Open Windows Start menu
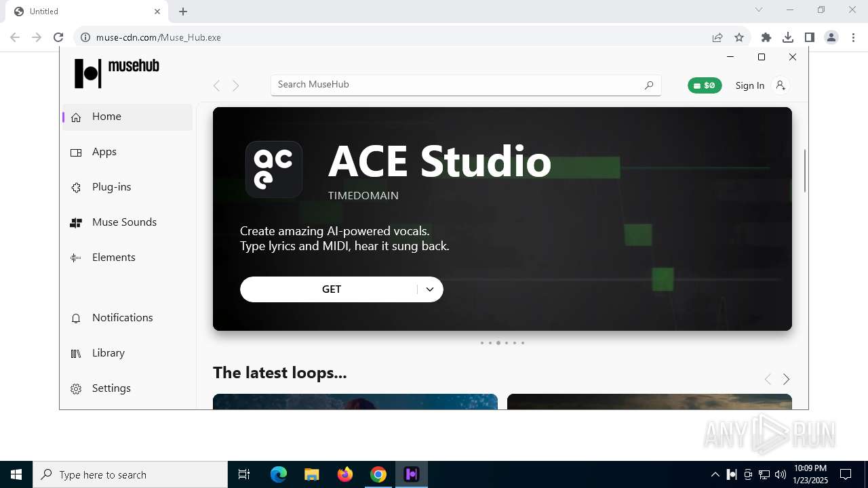Viewport: 868px width, 488px height. [x=16, y=474]
